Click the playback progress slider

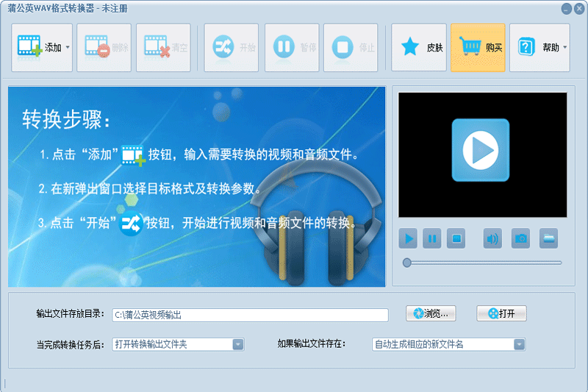(482, 263)
